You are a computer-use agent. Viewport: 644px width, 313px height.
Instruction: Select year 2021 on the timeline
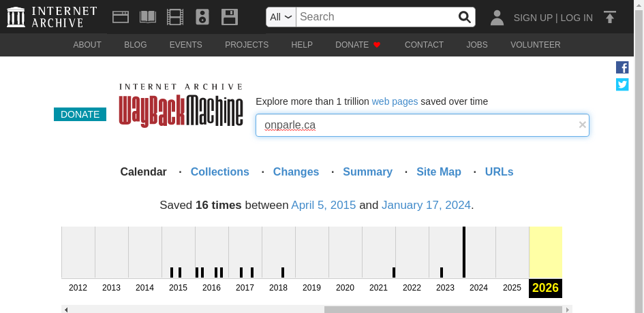tap(379, 288)
